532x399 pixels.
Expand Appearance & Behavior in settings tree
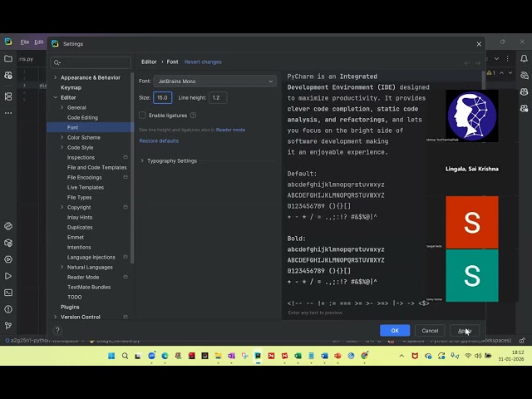56,77
